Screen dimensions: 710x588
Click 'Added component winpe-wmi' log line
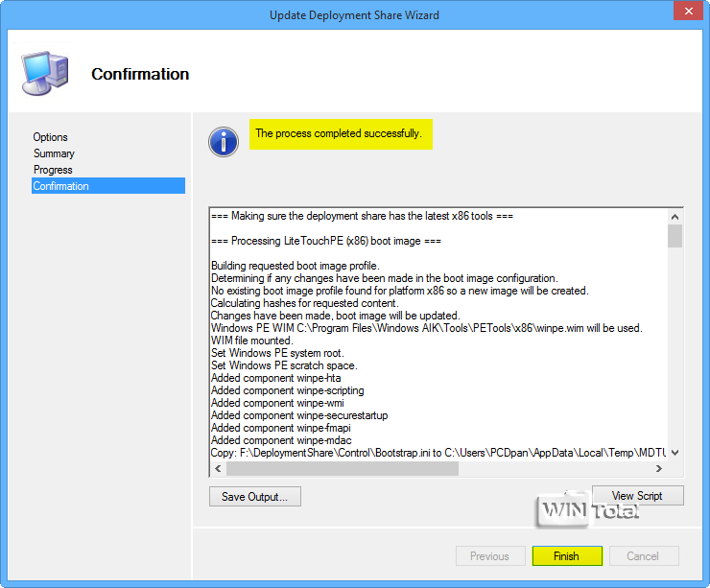277,403
